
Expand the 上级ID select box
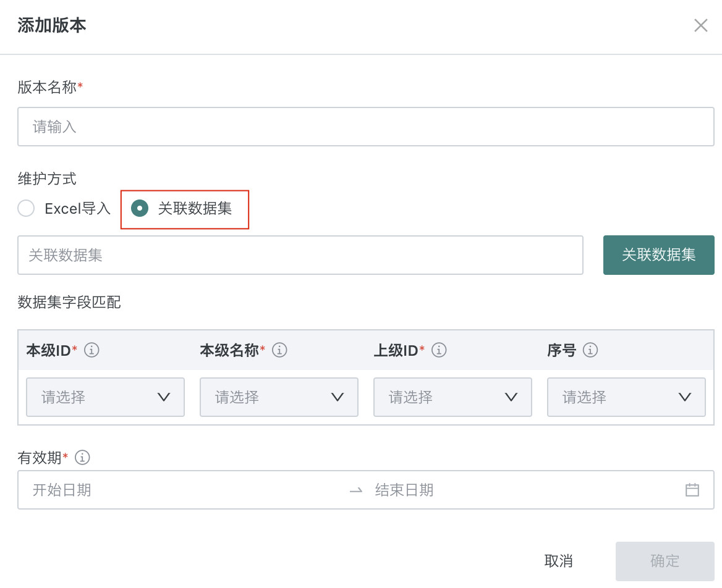[x=452, y=397]
